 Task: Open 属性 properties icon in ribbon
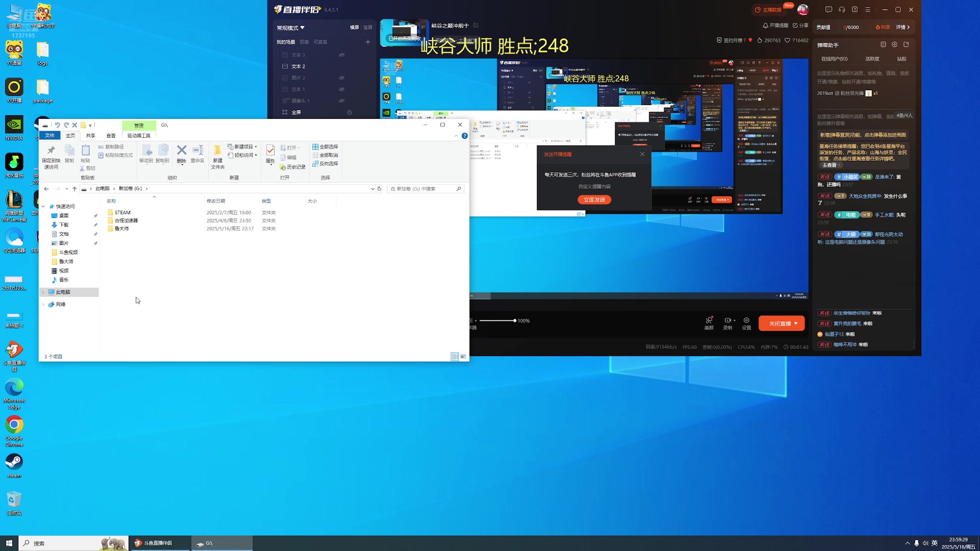point(271,154)
